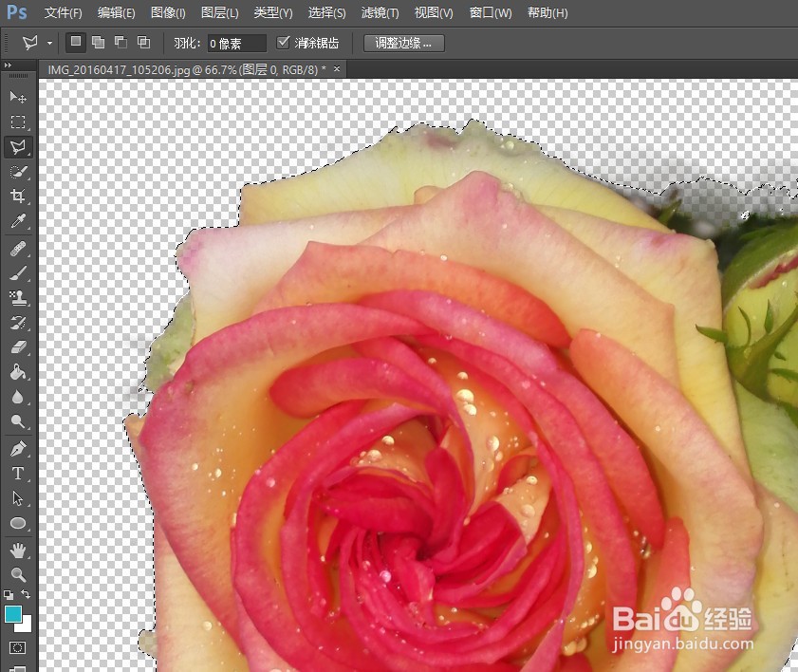This screenshot has width=798, height=672.
Task: Select the Paint Bucket tool
Action: click(x=18, y=372)
